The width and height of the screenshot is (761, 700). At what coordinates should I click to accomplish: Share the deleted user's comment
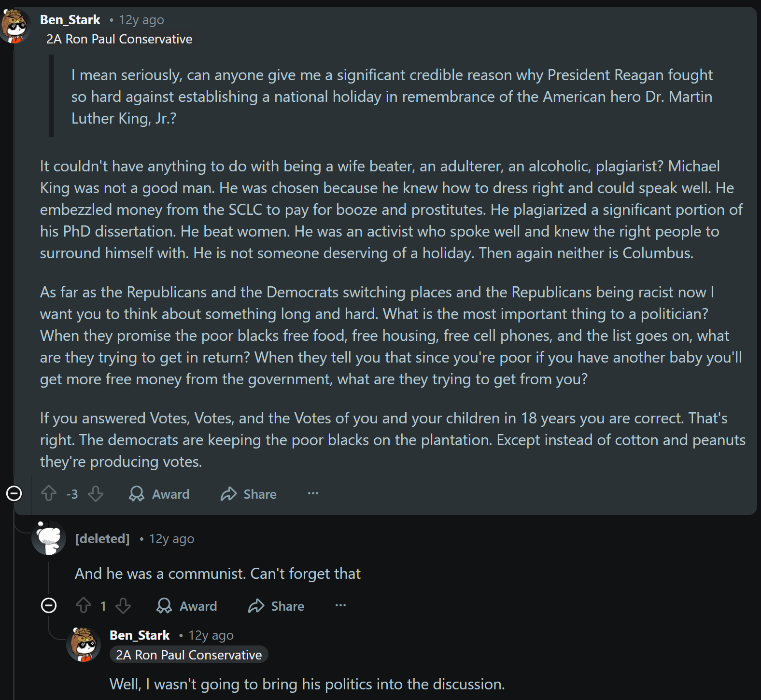[276, 606]
